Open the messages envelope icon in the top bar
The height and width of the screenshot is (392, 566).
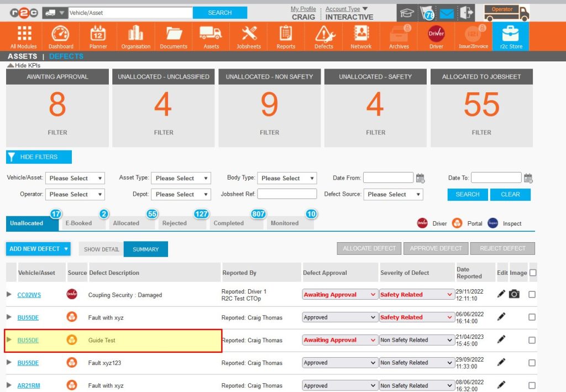pos(447,12)
